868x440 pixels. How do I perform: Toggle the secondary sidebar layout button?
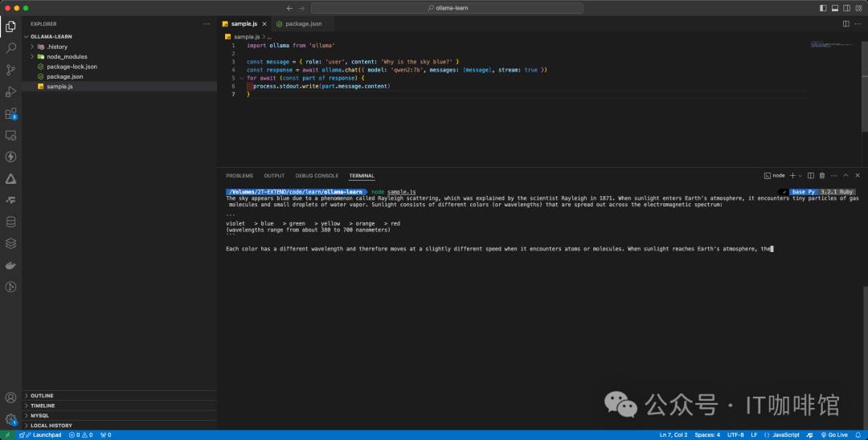[x=846, y=8]
